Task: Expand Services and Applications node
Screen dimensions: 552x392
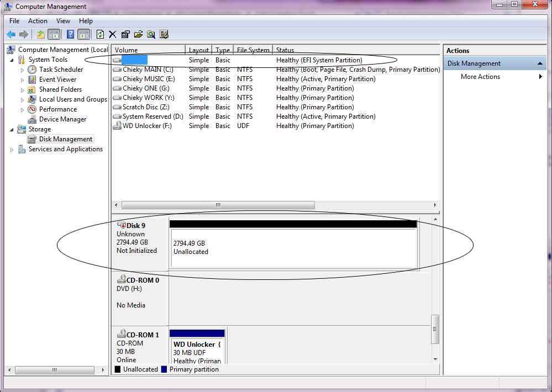Action: tap(12, 150)
